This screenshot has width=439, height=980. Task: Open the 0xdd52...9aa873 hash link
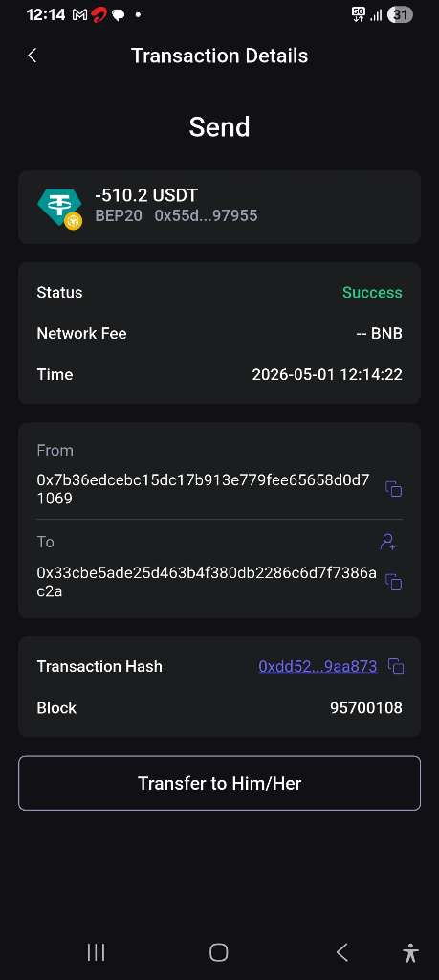tap(318, 666)
